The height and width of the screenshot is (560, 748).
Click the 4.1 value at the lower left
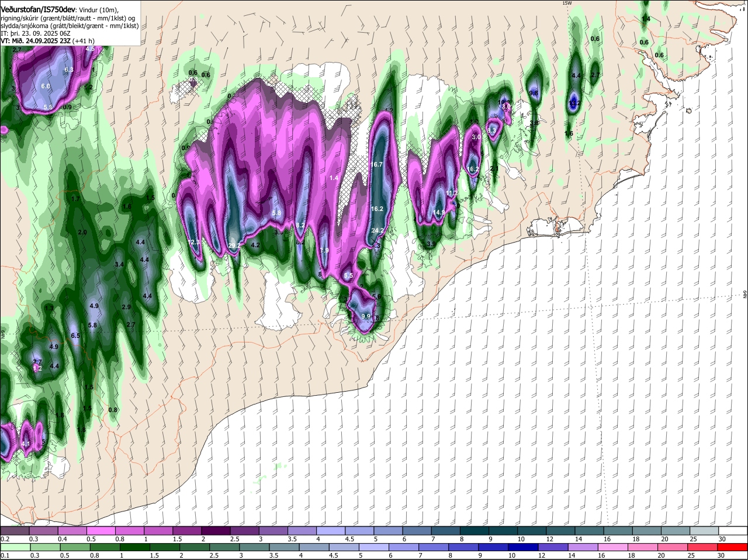tap(26, 444)
